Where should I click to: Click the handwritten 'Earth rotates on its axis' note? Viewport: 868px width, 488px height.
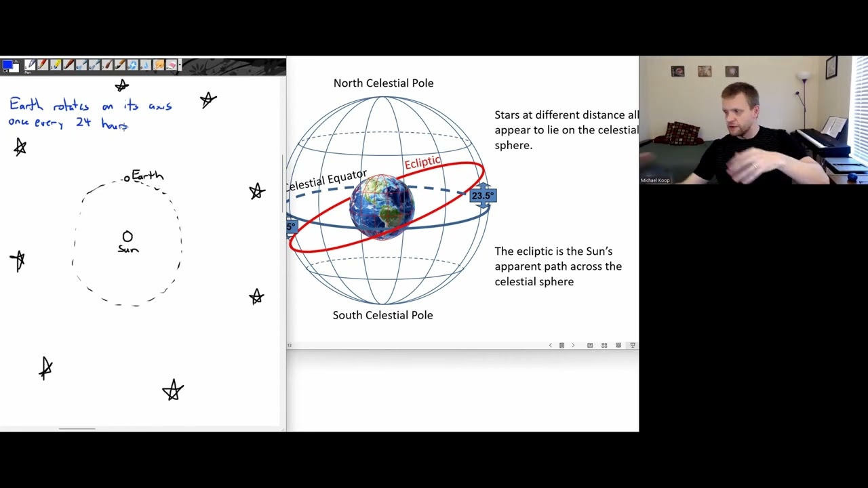90,113
